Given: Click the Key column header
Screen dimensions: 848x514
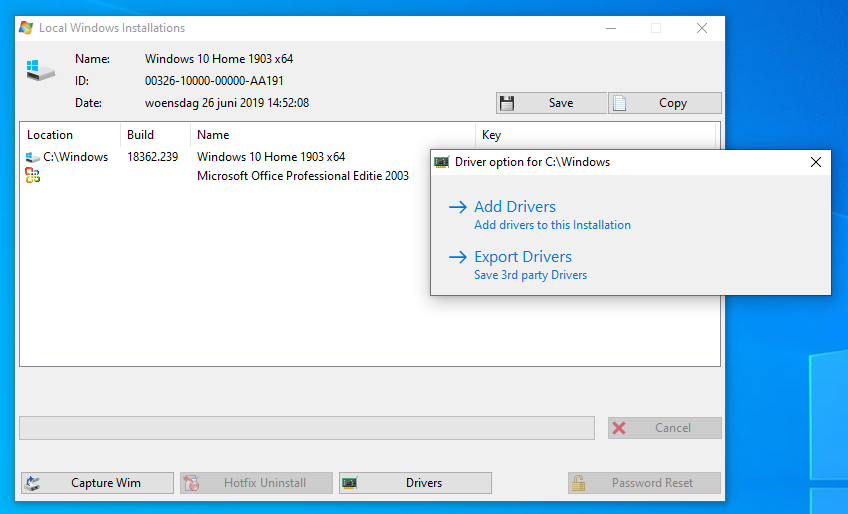Looking at the screenshot, I should pos(595,135).
